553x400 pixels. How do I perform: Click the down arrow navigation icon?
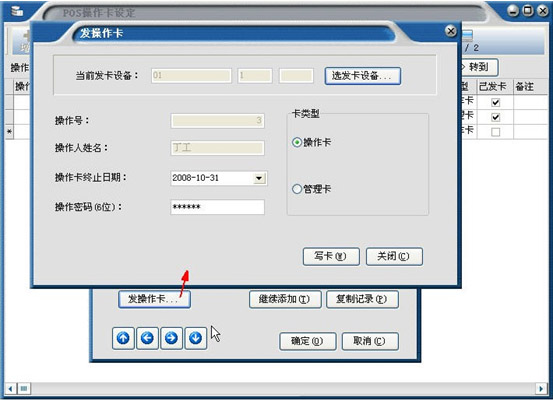tap(195, 338)
